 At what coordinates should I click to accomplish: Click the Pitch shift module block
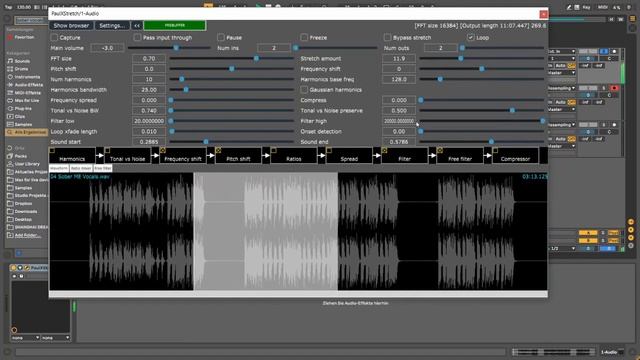point(238,156)
